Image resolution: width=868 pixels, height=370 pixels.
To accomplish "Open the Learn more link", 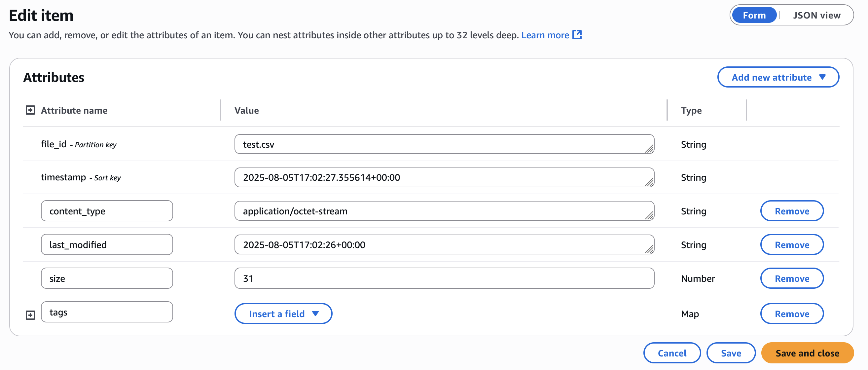I will [x=552, y=35].
